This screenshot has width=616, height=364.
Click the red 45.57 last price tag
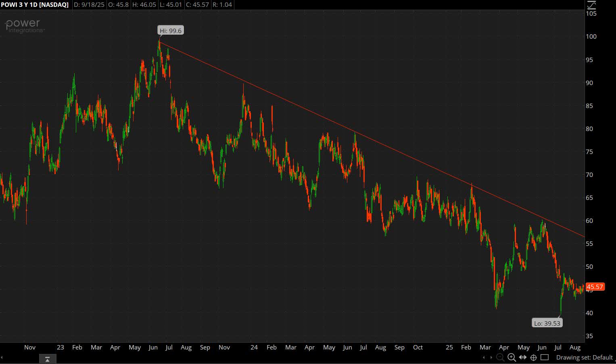click(595, 287)
